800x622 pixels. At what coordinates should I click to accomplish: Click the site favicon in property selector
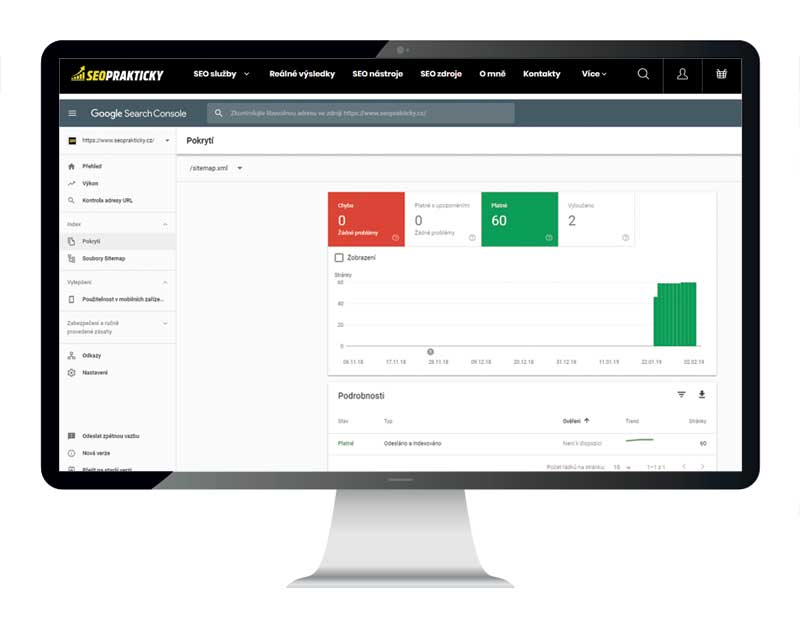coord(72,140)
